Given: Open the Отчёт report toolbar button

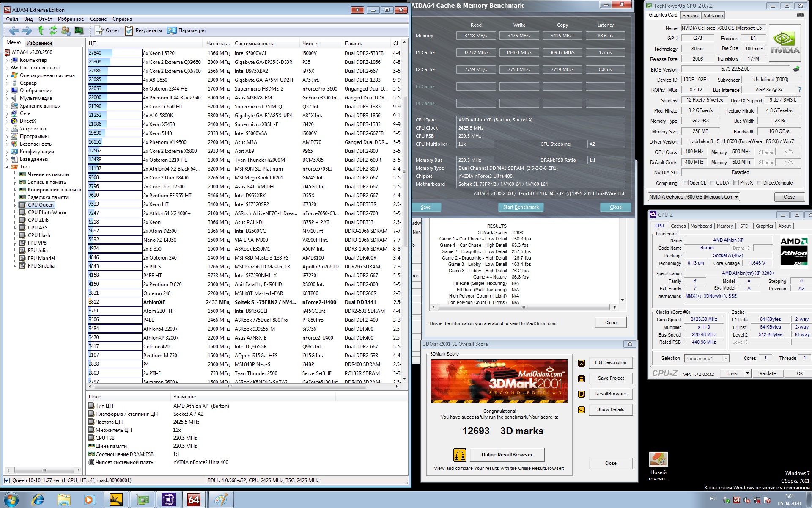Looking at the screenshot, I should (107, 30).
